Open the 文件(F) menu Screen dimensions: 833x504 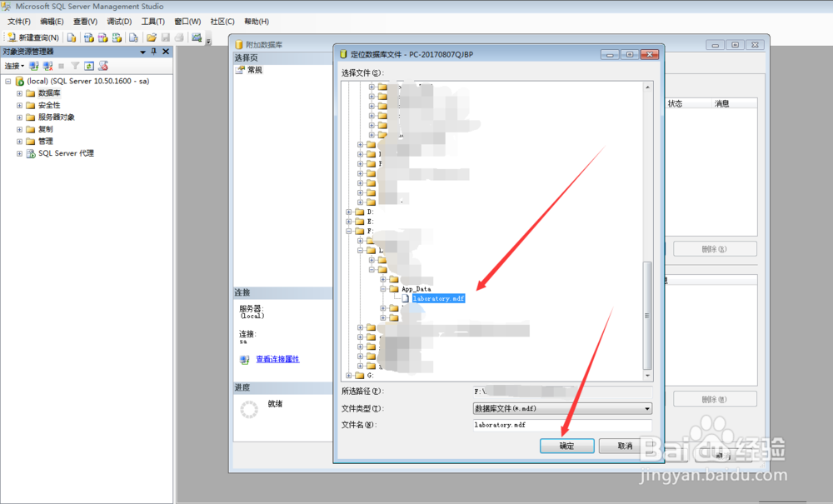(x=18, y=22)
